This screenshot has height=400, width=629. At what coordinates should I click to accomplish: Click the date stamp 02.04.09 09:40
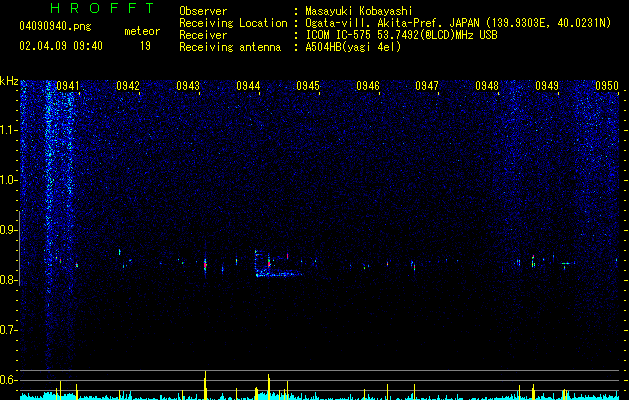pyautogui.click(x=61, y=46)
